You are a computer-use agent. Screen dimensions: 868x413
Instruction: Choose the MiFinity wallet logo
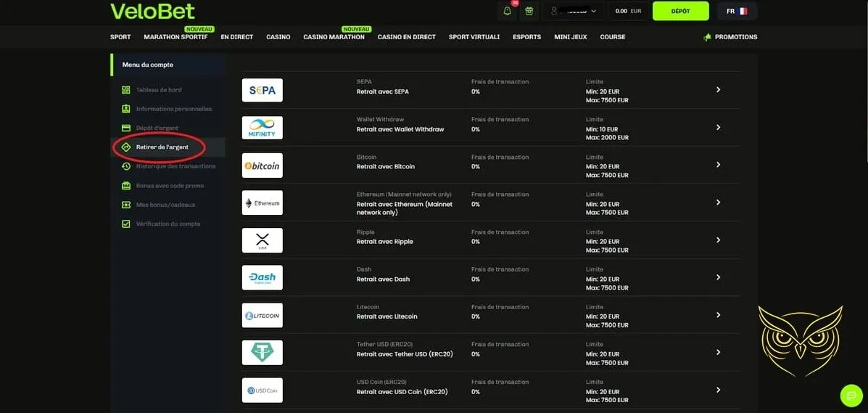click(x=262, y=128)
